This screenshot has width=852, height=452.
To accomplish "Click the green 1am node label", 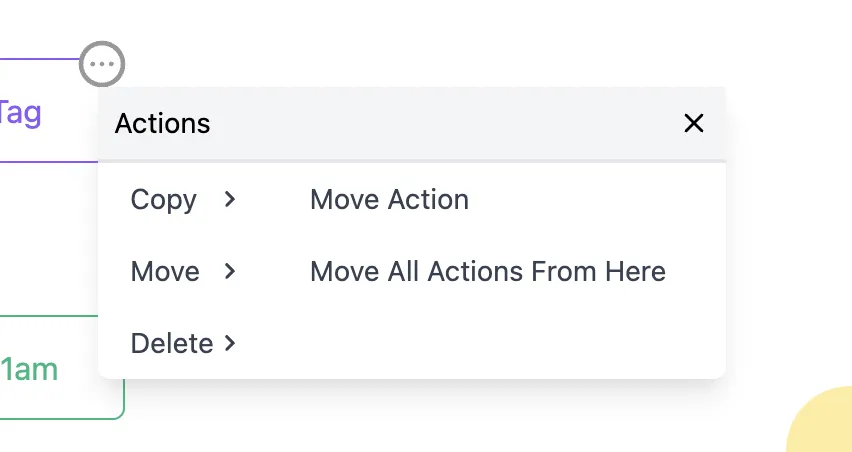I will [x=29, y=369].
